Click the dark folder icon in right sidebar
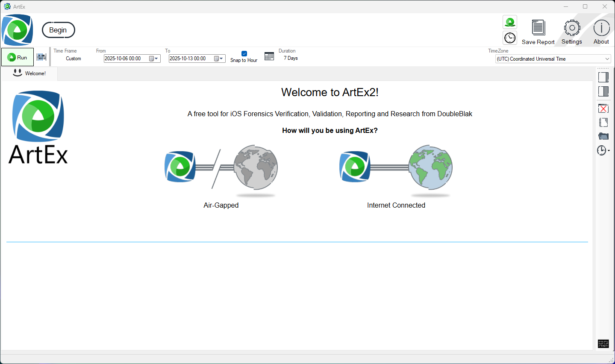The image size is (615, 364). 603,136
